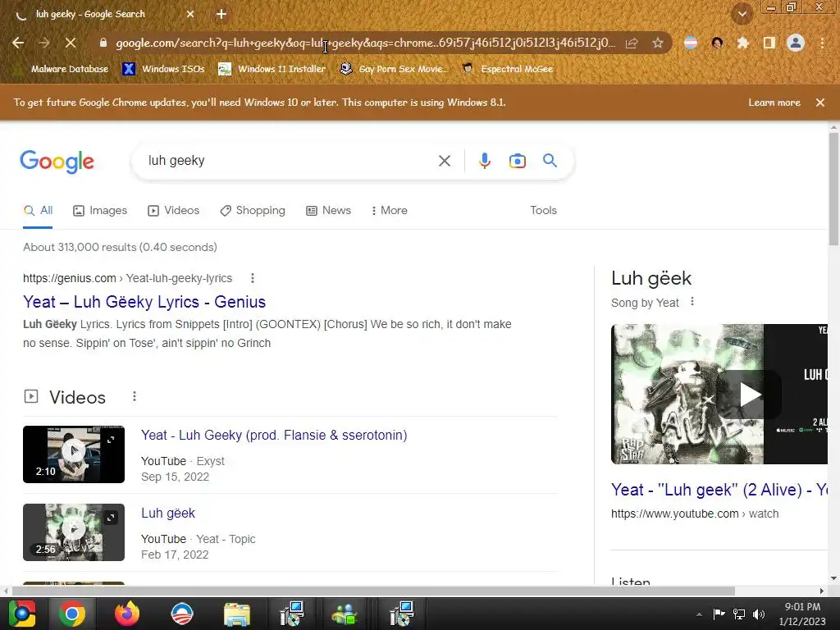
Task: Click the scroll right arrow on horizontal scrollbar
Action: (x=821, y=591)
